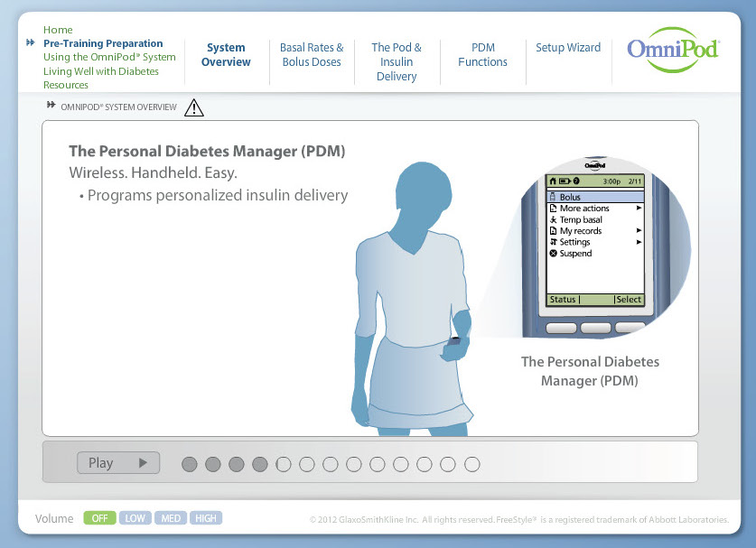Click the small OmniPod logo atop PDM

tap(595, 166)
